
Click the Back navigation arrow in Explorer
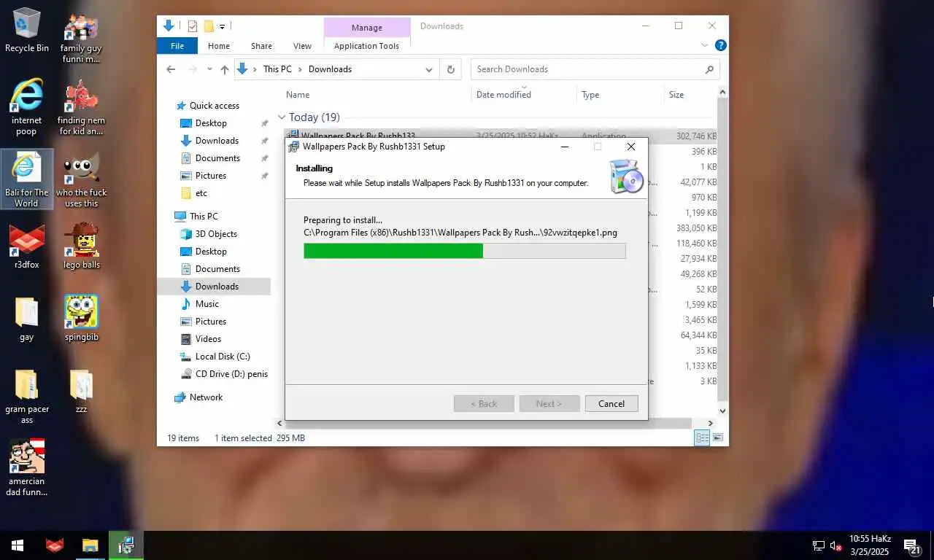point(171,69)
